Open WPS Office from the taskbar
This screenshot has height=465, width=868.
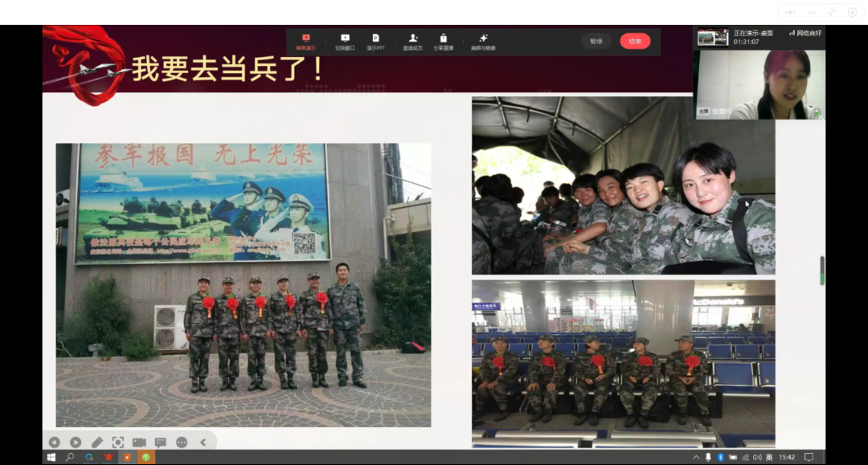point(107,457)
